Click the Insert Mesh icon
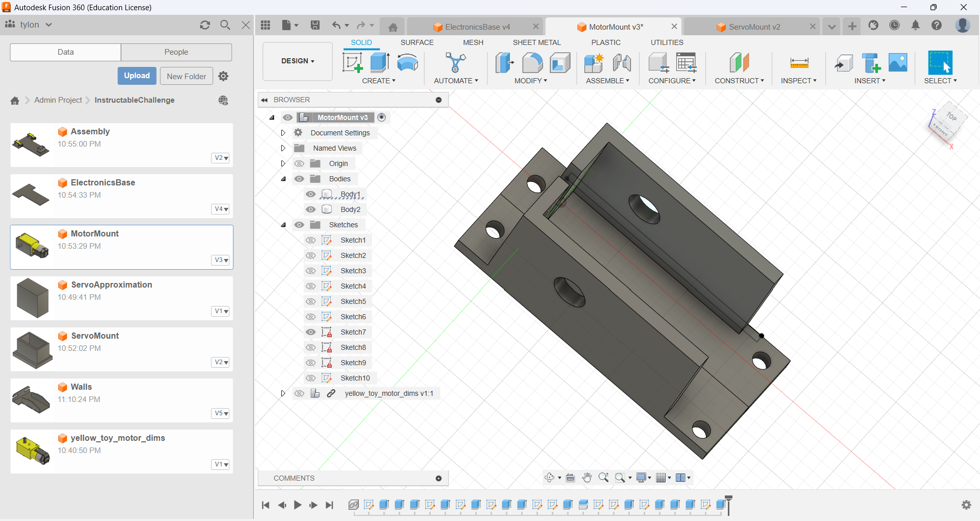This screenshot has width=980, height=521. (871, 63)
